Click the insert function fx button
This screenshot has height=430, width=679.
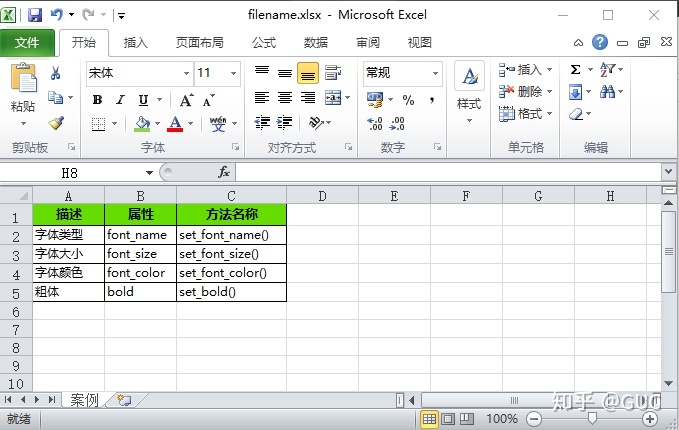pos(224,172)
